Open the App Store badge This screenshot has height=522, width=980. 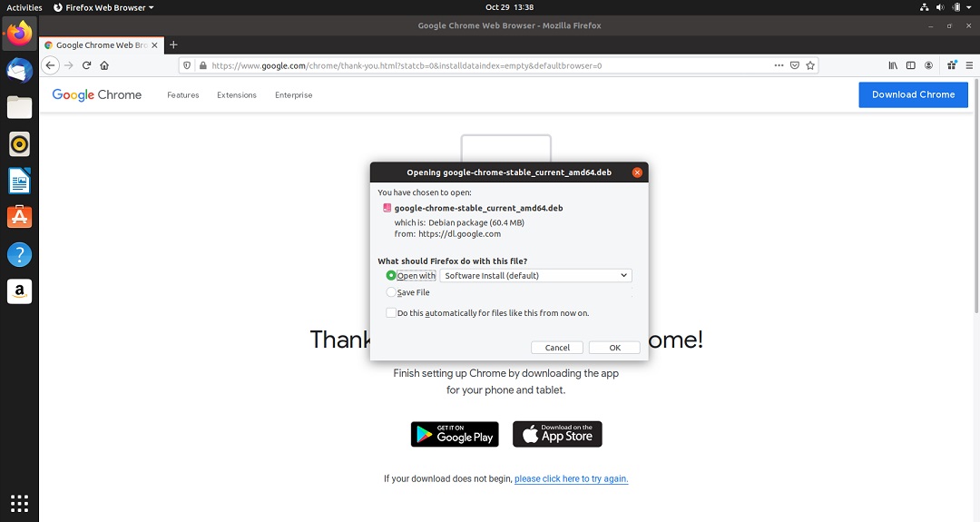(x=557, y=434)
